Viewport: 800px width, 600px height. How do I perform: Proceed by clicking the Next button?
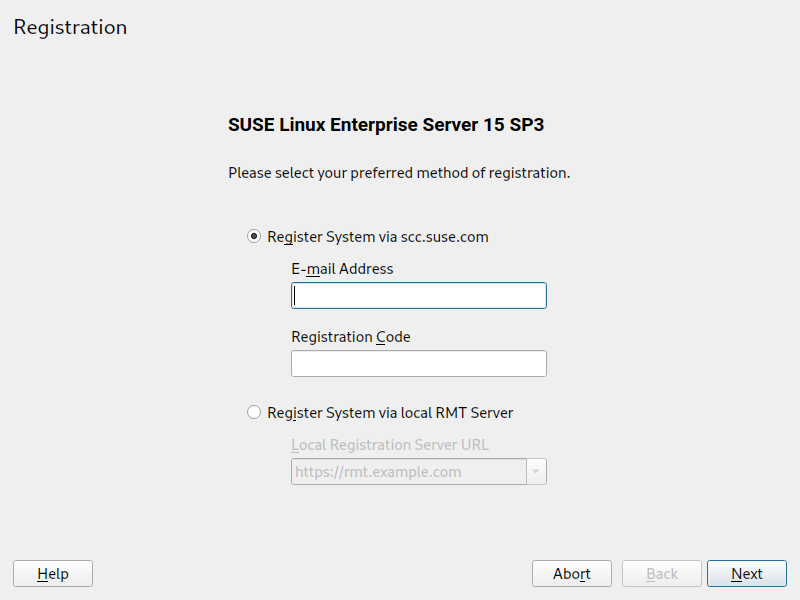tap(746, 574)
